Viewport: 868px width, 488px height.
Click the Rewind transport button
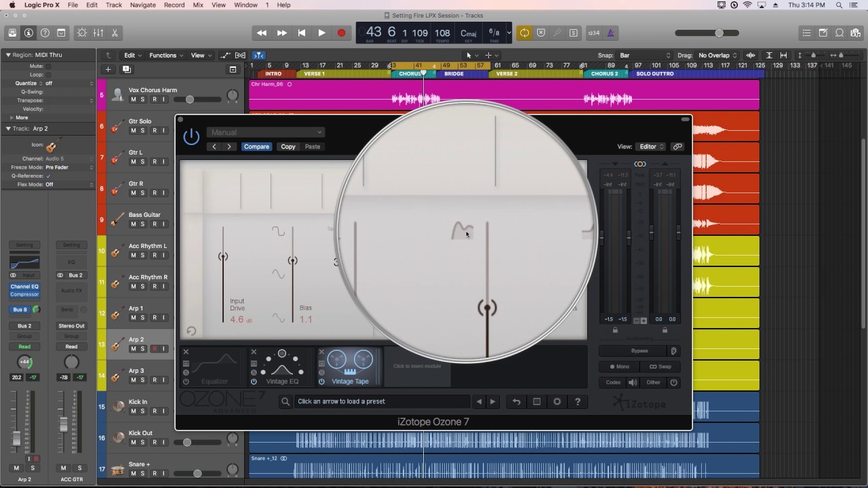pyautogui.click(x=262, y=33)
